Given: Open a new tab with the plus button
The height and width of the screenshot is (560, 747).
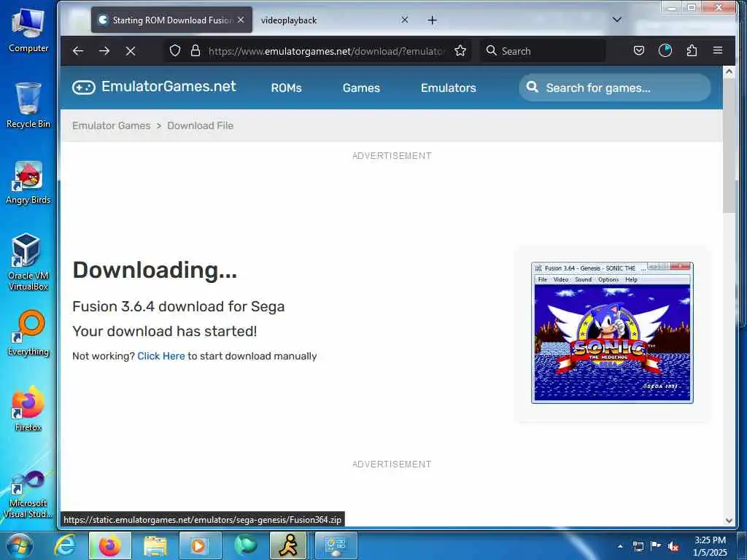Looking at the screenshot, I should tap(432, 20).
